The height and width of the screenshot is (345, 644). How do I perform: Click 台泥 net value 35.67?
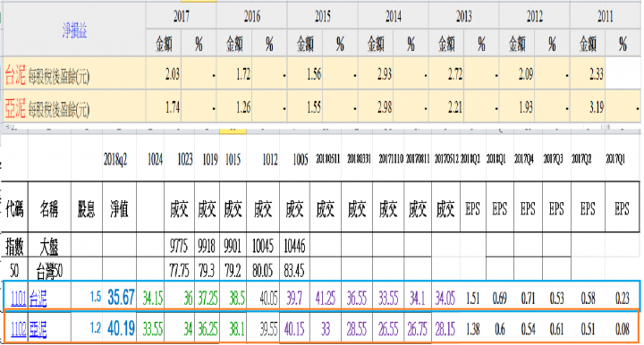[121, 297]
